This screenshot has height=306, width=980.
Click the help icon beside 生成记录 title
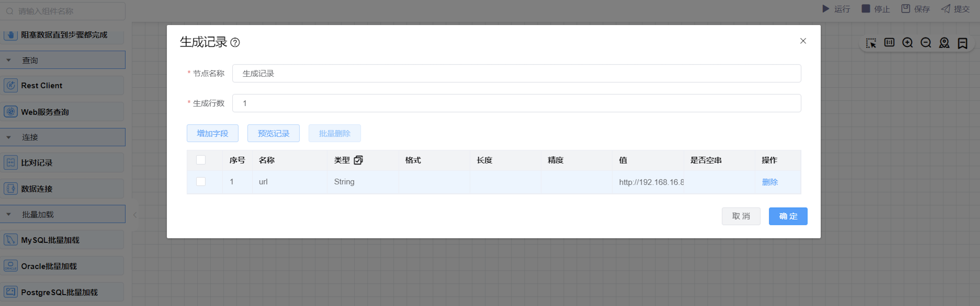click(235, 43)
